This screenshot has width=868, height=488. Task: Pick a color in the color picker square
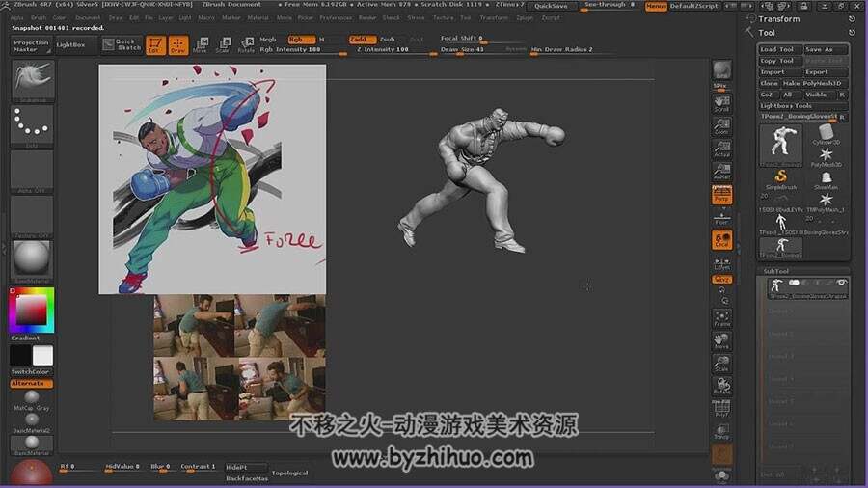coord(32,311)
